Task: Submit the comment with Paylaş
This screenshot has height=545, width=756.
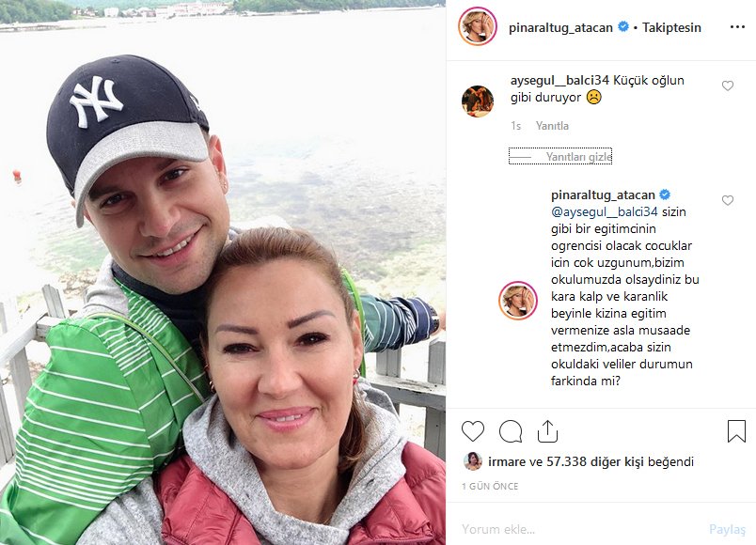Action: tap(727, 530)
